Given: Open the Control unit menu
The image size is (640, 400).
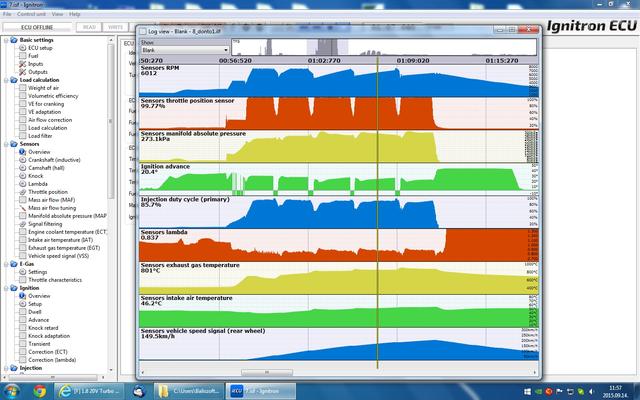Looking at the screenshot, I should pos(31,14).
